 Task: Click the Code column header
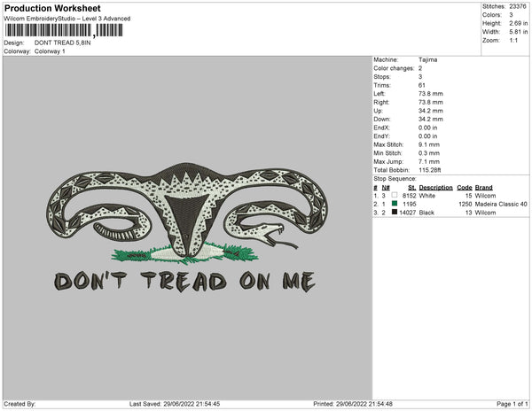464,188
